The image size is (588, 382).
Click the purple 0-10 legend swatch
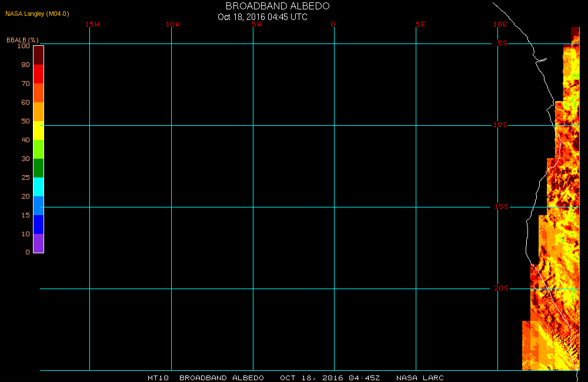pos(39,243)
